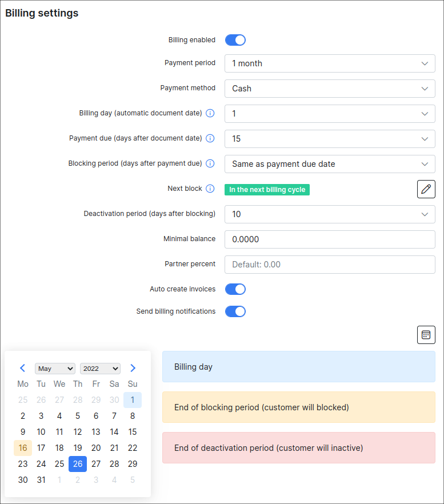Viewport: 444px width, 504px height.
Task: Click the Blocking period info icon
Action: [210, 164]
